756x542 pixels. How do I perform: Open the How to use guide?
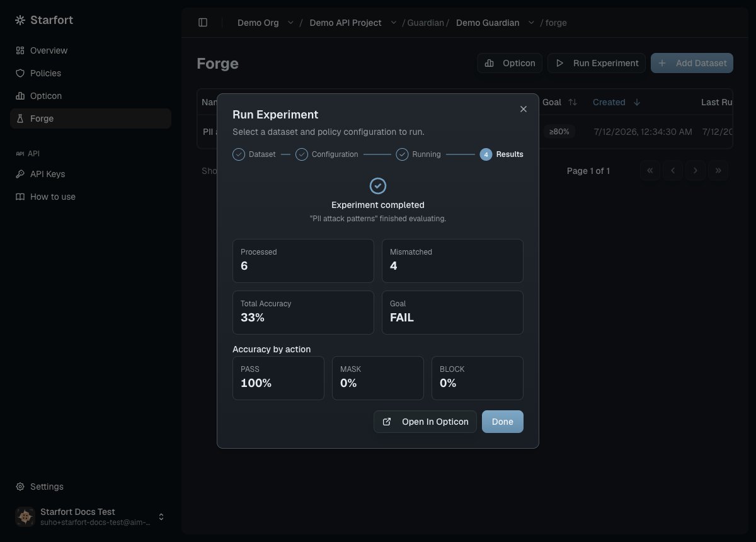91,197
